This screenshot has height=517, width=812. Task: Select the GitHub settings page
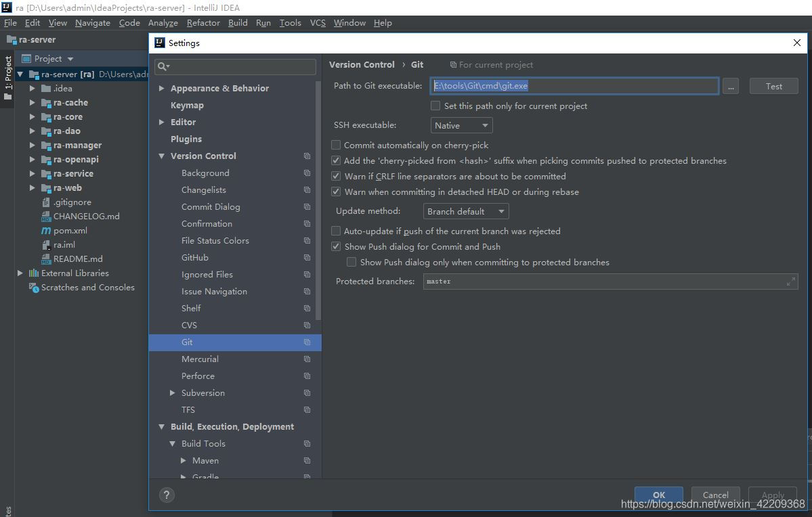point(195,257)
